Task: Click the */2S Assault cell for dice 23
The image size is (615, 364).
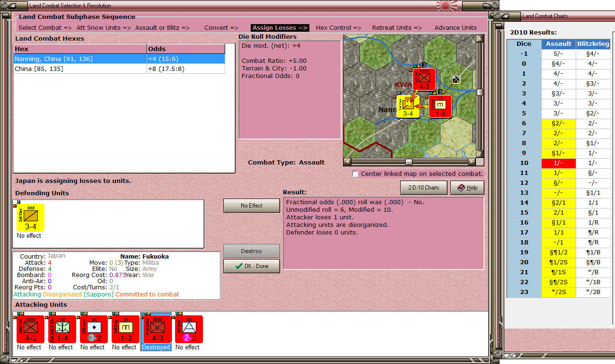Action: [559, 292]
